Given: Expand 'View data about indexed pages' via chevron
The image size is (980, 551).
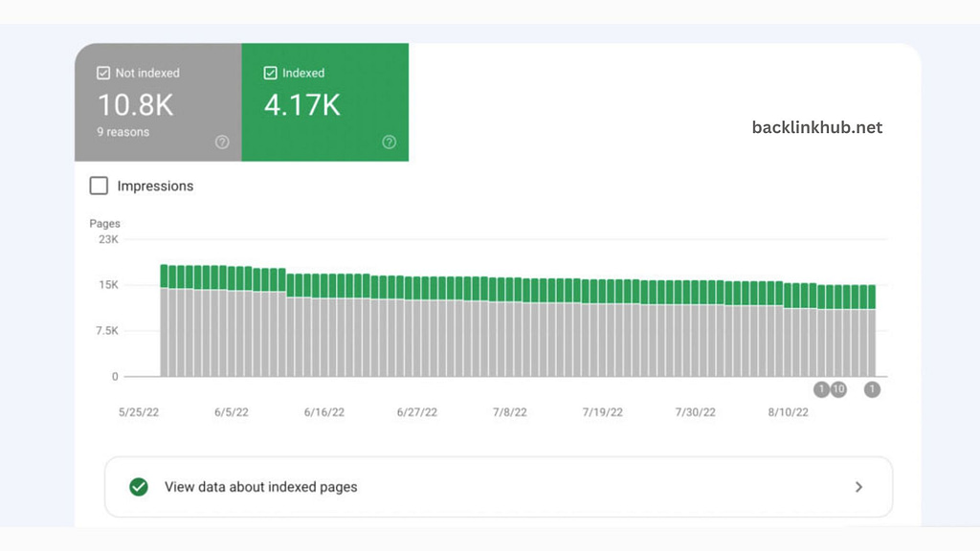Looking at the screenshot, I should pyautogui.click(x=859, y=487).
